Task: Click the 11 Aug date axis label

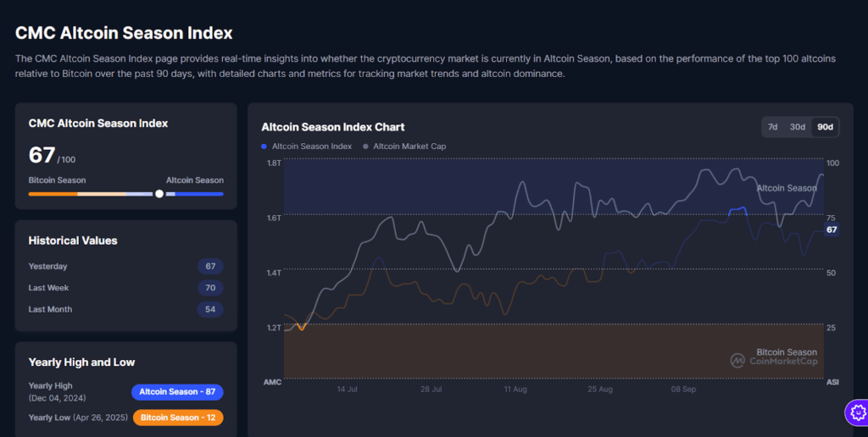Action: pos(515,390)
